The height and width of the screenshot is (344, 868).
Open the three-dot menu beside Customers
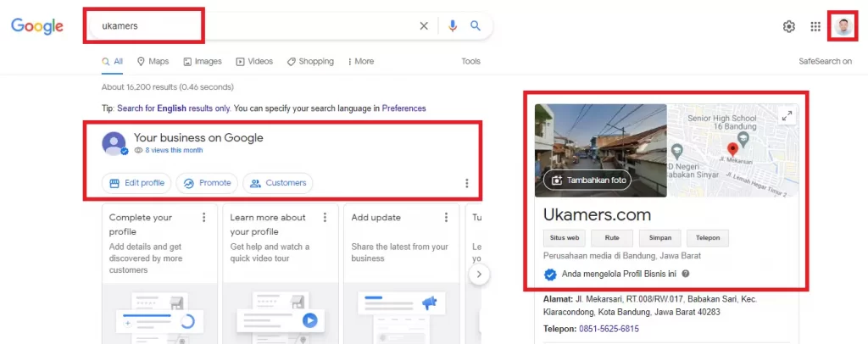click(x=467, y=183)
